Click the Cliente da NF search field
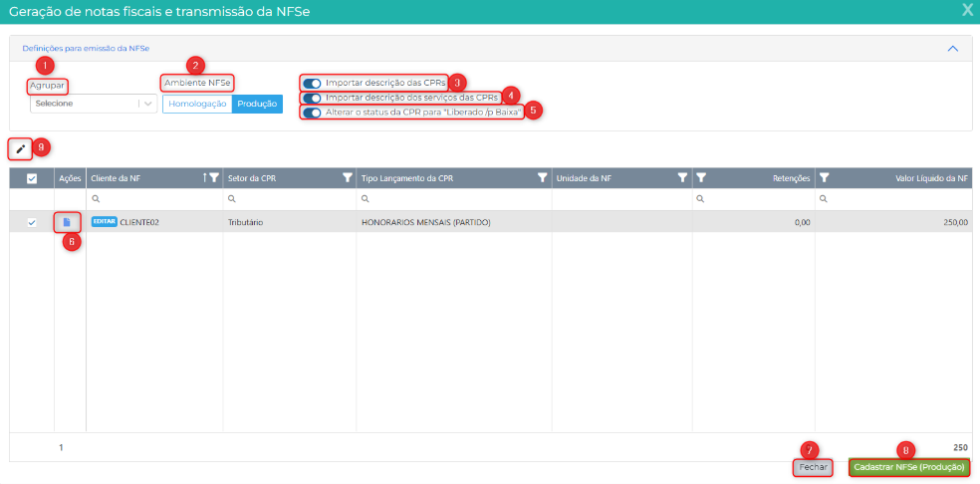The image size is (980, 484). tap(154, 199)
